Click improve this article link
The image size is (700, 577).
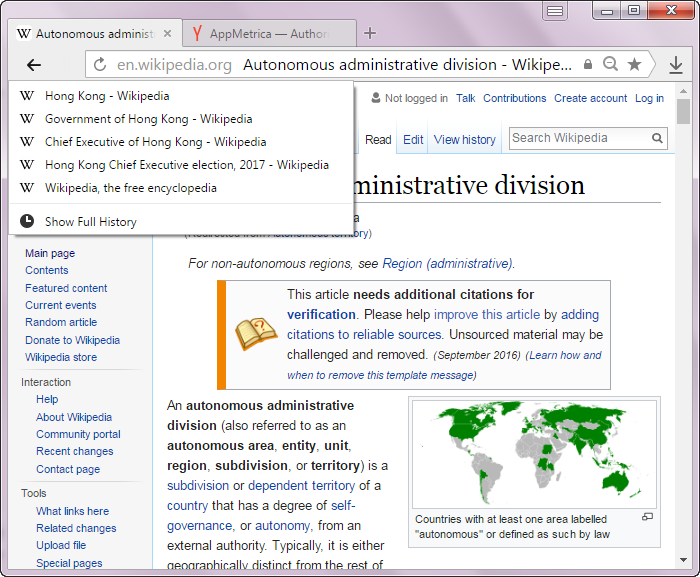487,314
